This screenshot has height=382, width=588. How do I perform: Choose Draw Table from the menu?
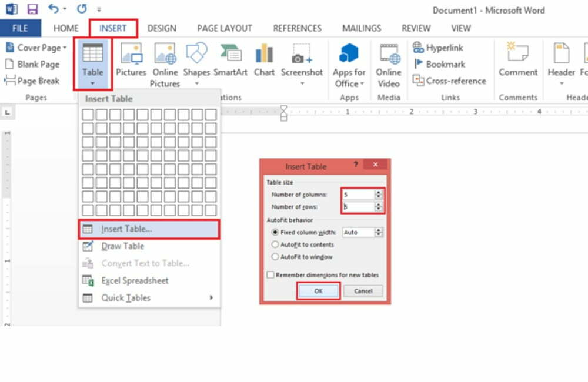[x=122, y=246]
